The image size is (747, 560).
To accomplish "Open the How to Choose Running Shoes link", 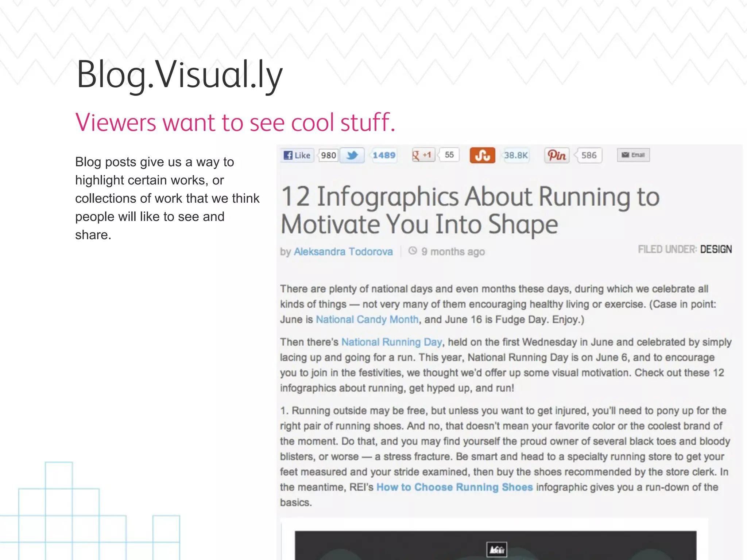I will point(454,487).
